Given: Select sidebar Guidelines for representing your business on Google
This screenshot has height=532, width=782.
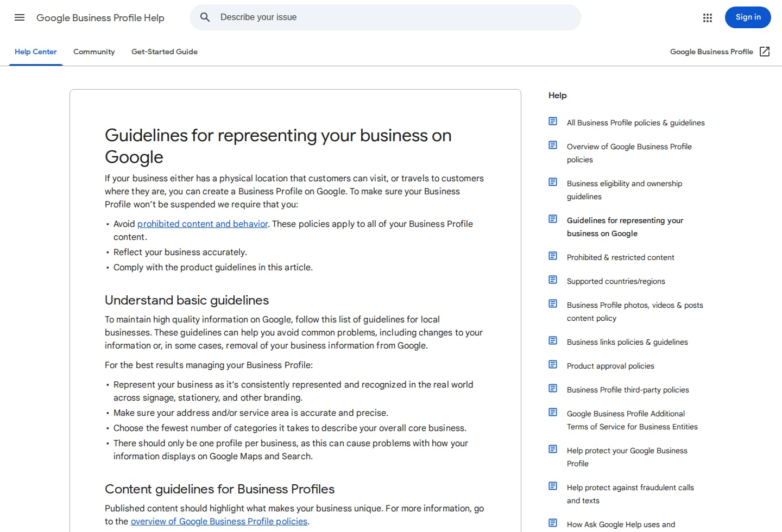Looking at the screenshot, I should 625,227.
